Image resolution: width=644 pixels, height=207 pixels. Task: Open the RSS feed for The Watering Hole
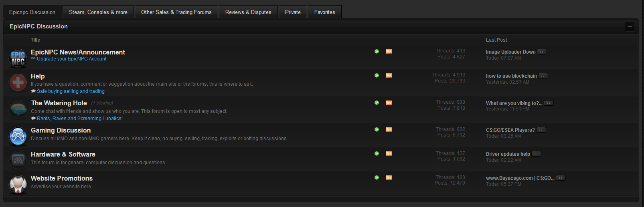tap(389, 102)
